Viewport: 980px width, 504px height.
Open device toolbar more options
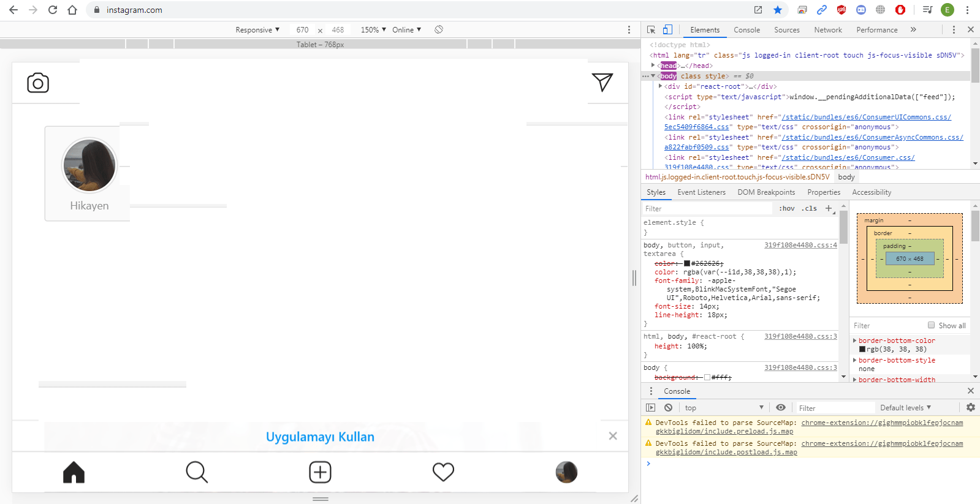click(629, 29)
